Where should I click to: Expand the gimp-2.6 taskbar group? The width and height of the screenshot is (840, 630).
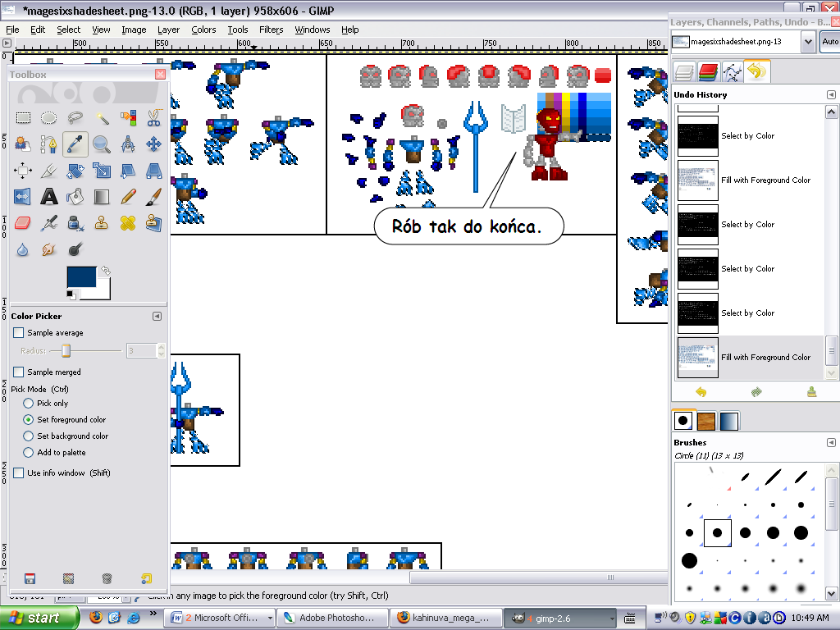tap(612, 619)
